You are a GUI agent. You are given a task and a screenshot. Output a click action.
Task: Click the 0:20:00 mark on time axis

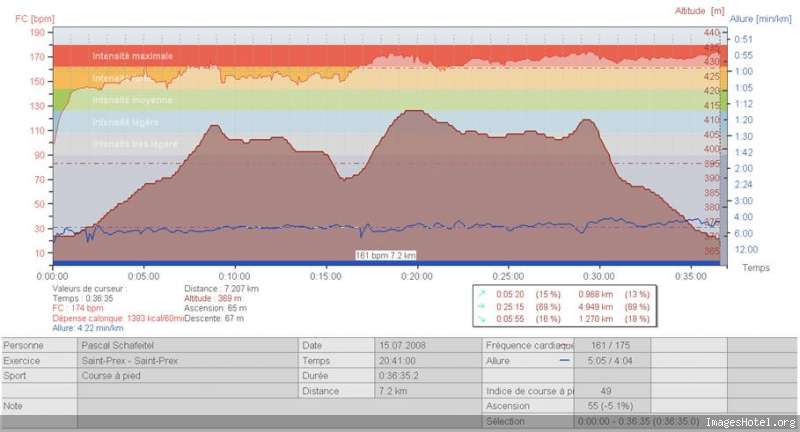pyautogui.click(x=416, y=276)
